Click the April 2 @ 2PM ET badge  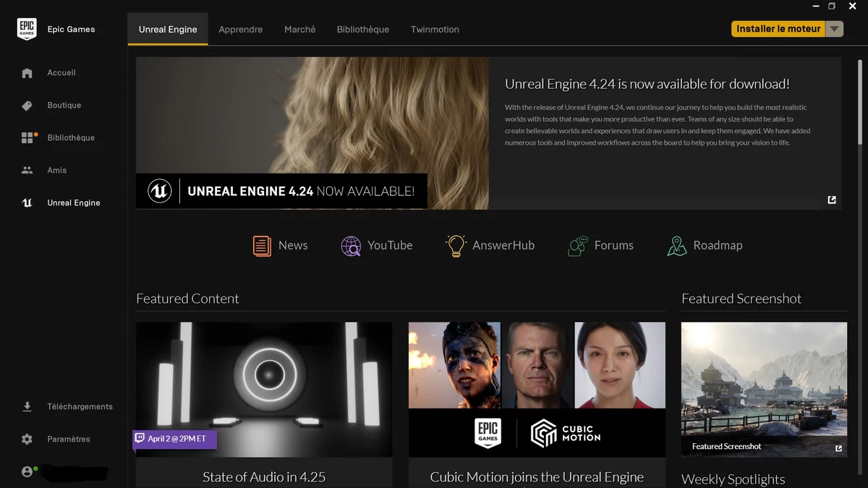(x=174, y=439)
